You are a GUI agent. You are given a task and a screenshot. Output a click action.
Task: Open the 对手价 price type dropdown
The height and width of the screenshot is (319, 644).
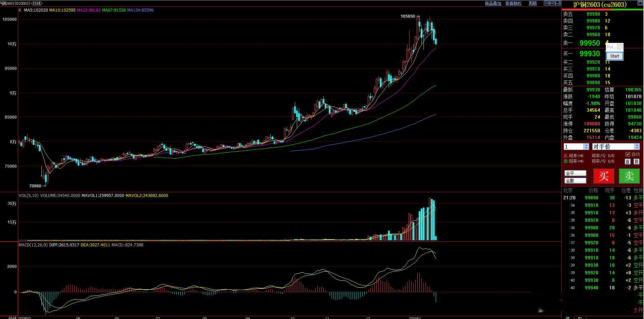coord(637,147)
